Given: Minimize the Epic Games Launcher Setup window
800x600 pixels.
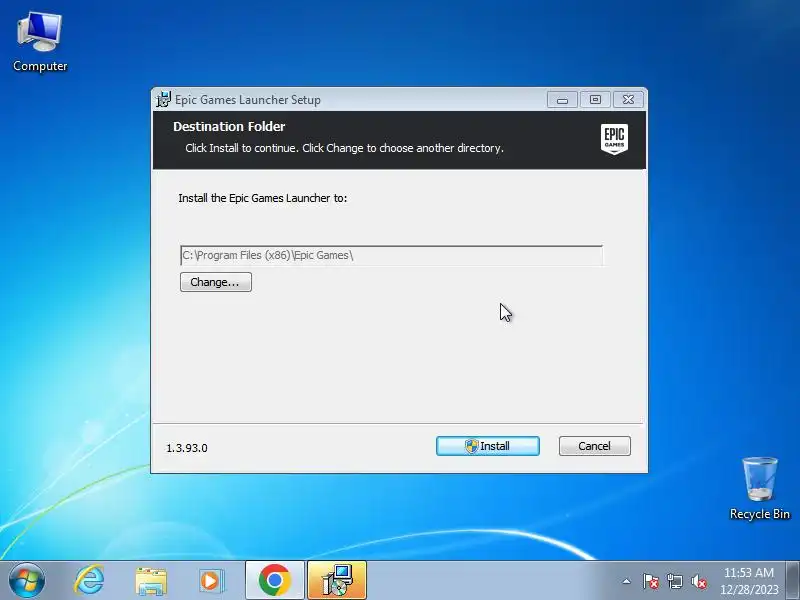Looking at the screenshot, I should pyautogui.click(x=562, y=100).
